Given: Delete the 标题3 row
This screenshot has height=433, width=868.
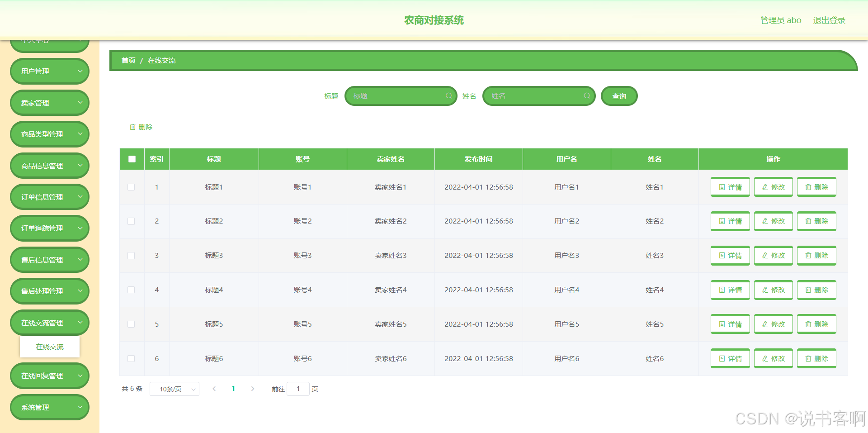Looking at the screenshot, I should pos(816,256).
